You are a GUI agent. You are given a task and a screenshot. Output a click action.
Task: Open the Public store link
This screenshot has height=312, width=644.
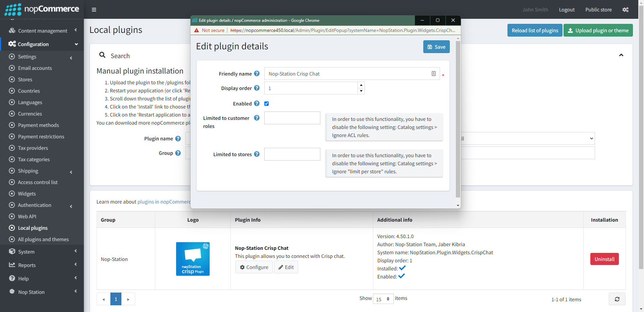click(598, 10)
